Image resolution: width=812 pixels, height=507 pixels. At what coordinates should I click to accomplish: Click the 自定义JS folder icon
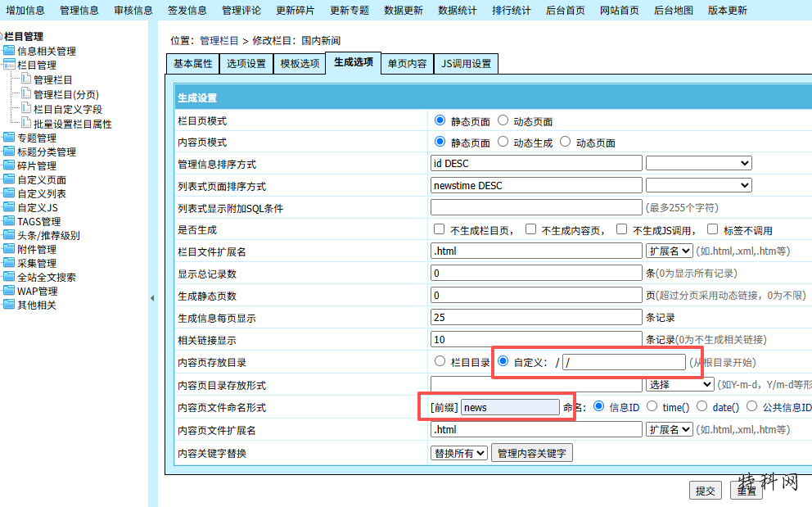(9, 207)
